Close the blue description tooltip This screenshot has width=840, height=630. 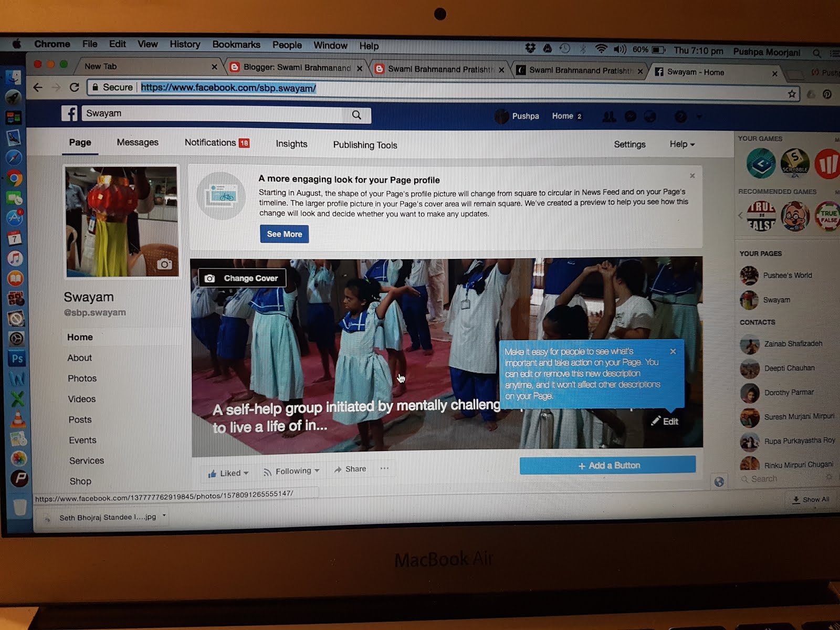click(x=673, y=351)
